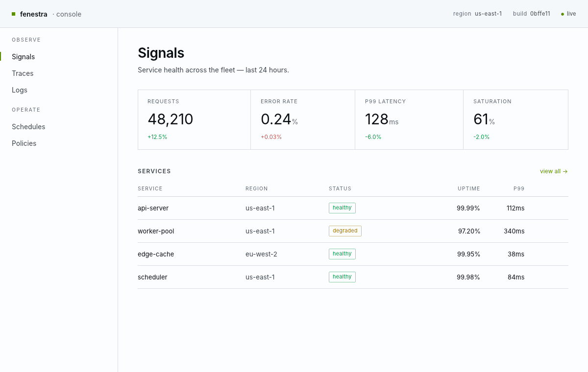Click the 84ms latency value
This screenshot has height=372, width=588.
tap(516, 277)
